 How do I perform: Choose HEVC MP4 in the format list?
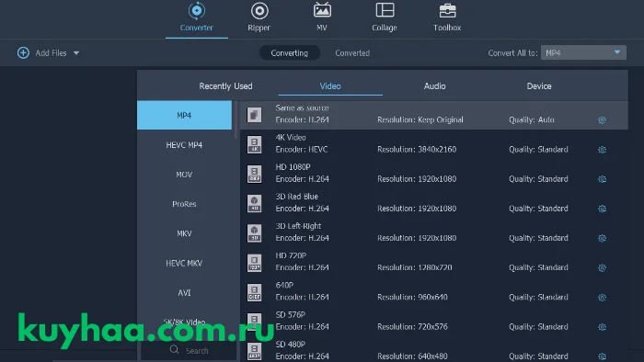point(184,145)
